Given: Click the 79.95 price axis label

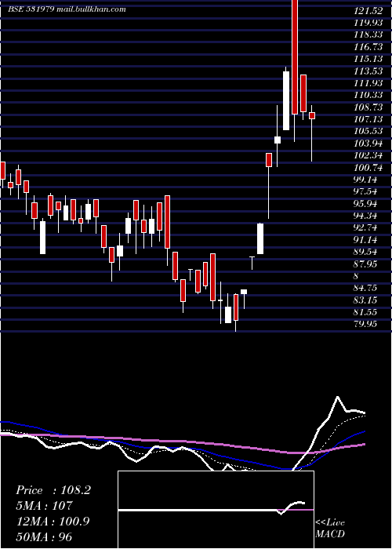Looking at the screenshot, I should tap(365, 324).
